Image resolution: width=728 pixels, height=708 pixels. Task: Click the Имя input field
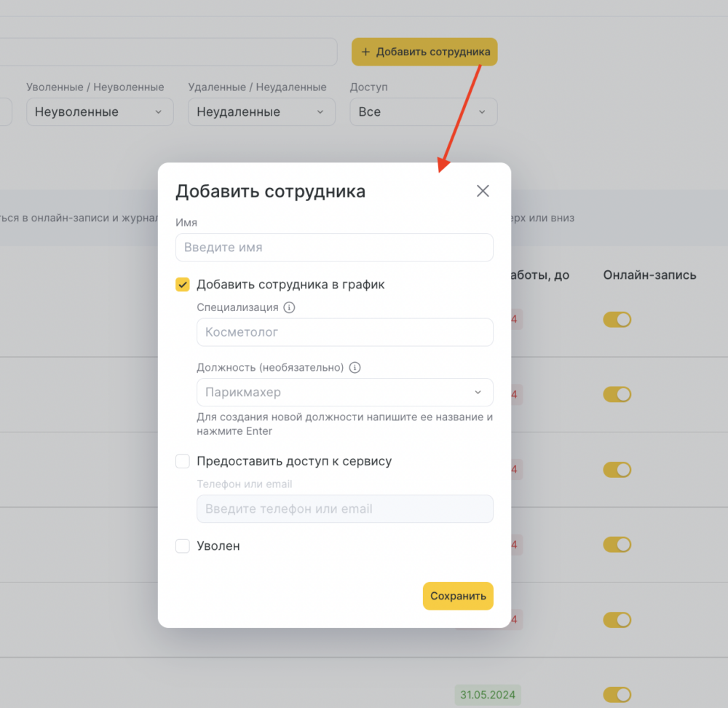pos(334,247)
